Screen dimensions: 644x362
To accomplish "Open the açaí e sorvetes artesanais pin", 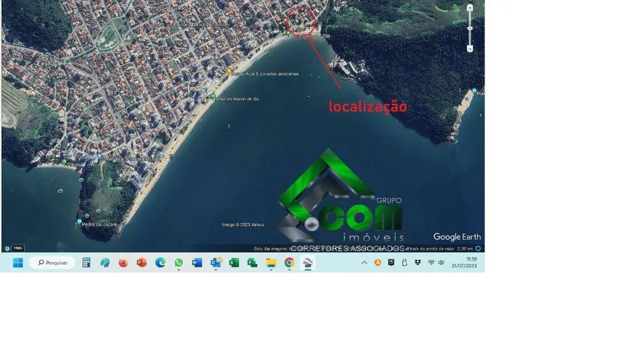I will (228, 71).
